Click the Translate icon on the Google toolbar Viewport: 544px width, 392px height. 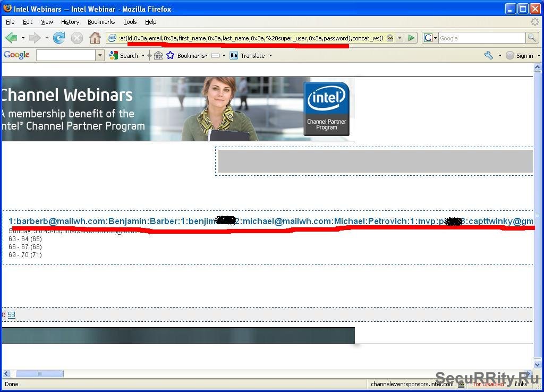[x=234, y=55]
